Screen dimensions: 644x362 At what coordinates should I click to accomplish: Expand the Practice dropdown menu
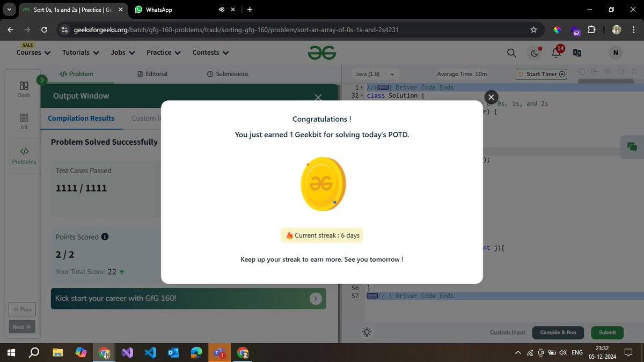click(x=164, y=53)
